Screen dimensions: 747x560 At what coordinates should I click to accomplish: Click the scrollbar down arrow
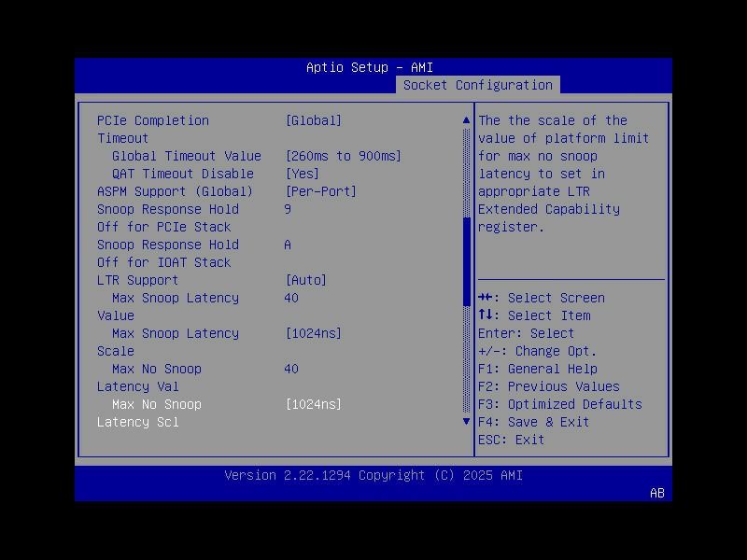click(465, 422)
